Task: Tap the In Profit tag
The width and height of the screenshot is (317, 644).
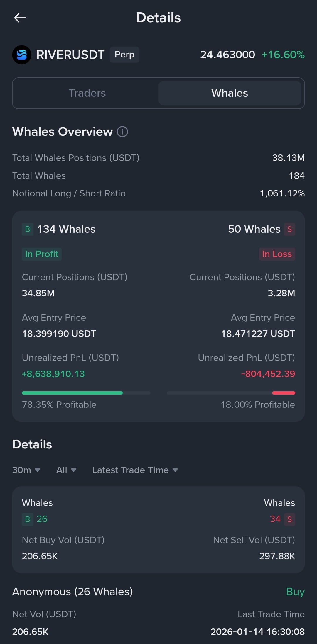Action: (42, 254)
